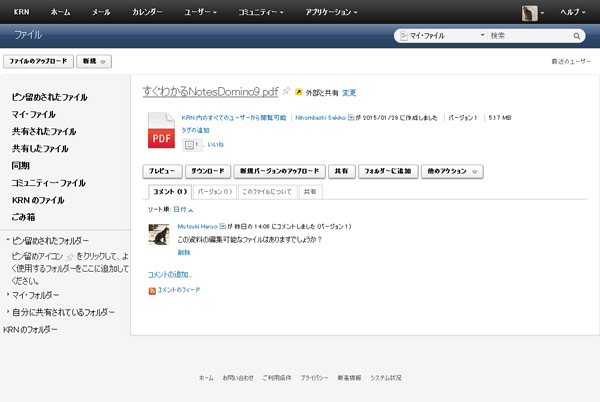600x402 pixels.
Task: Switch to the このファイルについて tab
Action: [x=267, y=191]
